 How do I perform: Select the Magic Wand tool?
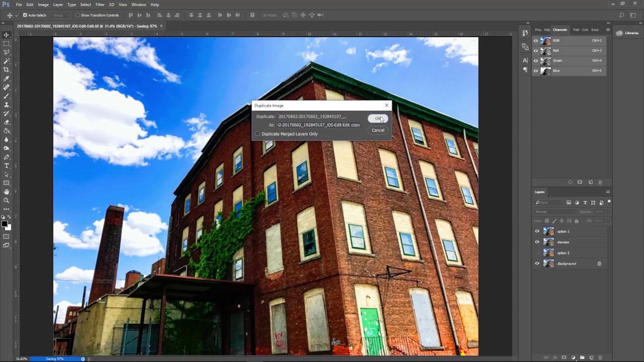(7, 61)
